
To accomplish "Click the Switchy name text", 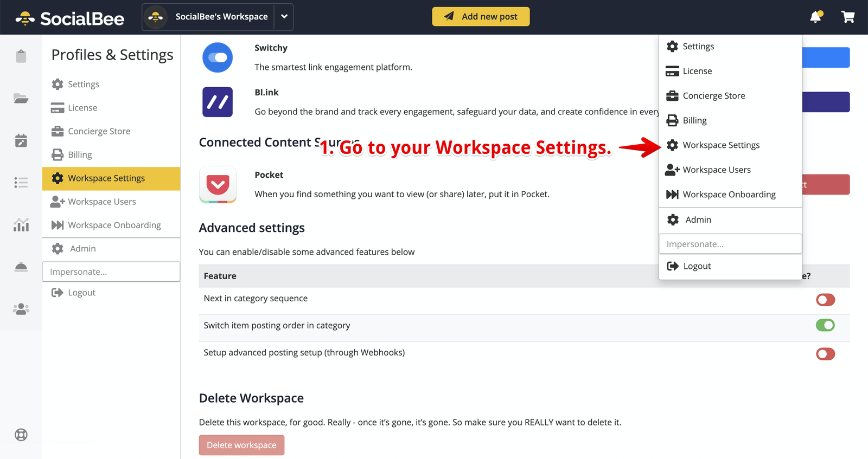I will click(271, 48).
